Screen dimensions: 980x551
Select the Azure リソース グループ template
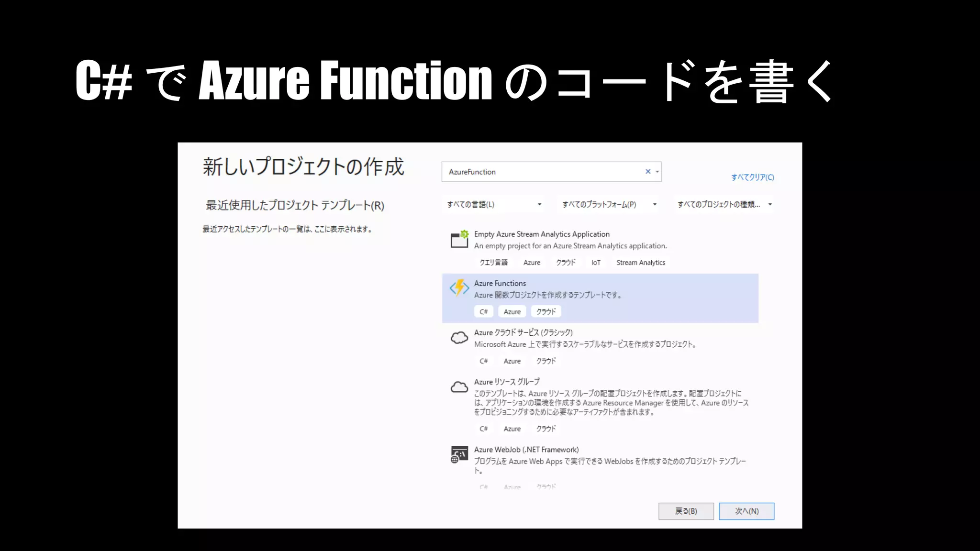(600, 406)
